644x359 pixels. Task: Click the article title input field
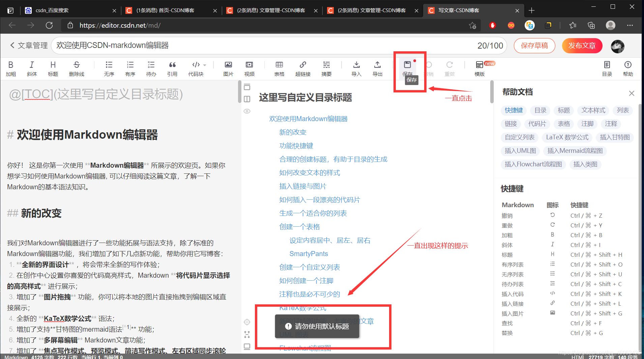279,46
